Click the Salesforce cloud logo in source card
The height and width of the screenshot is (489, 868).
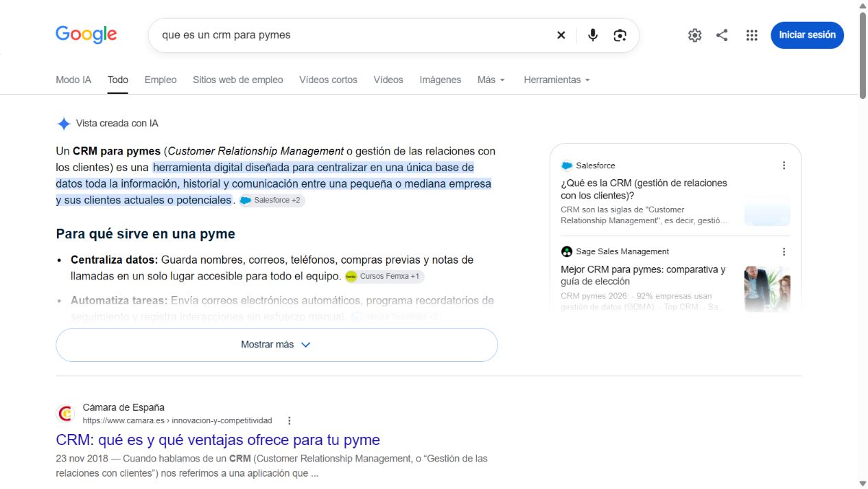pyautogui.click(x=567, y=166)
